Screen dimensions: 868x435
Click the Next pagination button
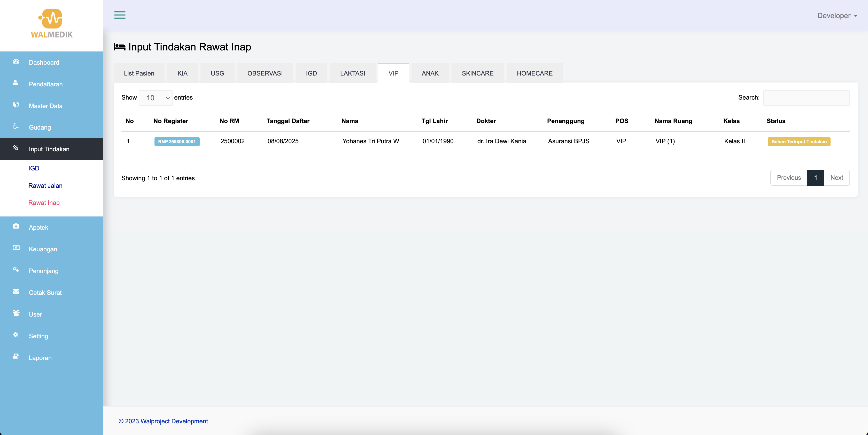point(837,178)
